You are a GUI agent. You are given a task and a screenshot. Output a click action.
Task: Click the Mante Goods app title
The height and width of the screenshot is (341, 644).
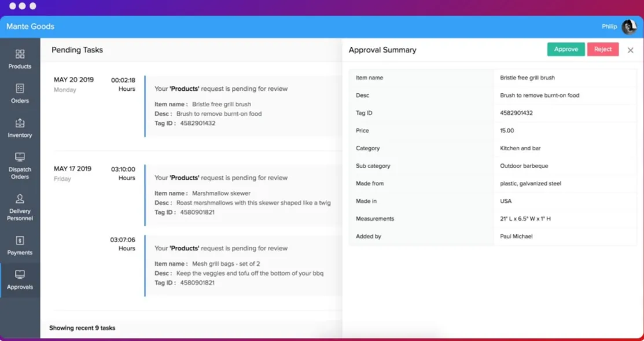click(x=31, y=27)
